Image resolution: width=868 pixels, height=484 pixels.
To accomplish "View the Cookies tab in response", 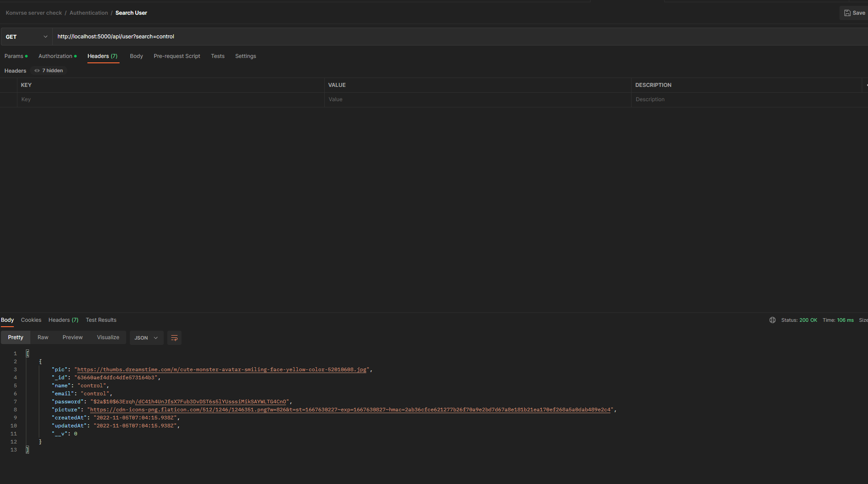I will [x=31, y=320].
